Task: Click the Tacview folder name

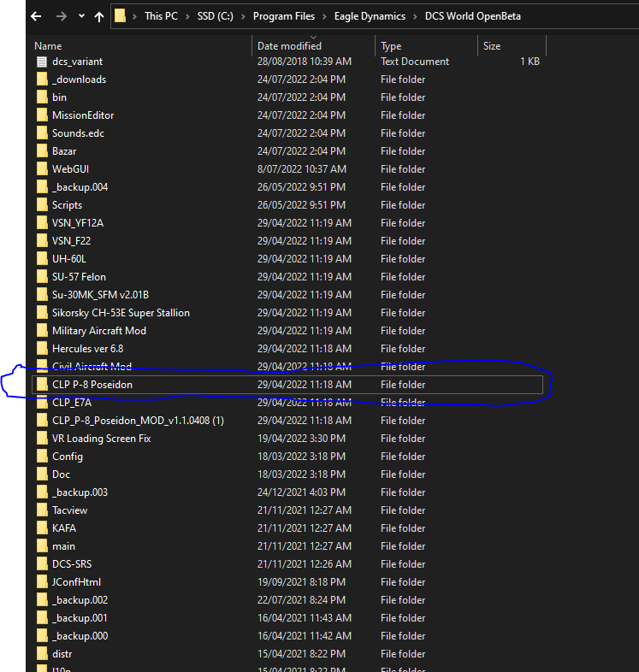Action: coord(69,510)
